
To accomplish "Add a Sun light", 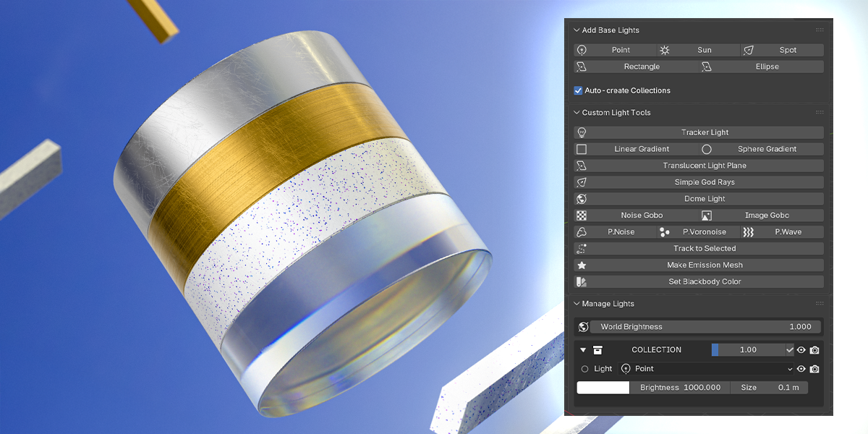I will point(699,50).
